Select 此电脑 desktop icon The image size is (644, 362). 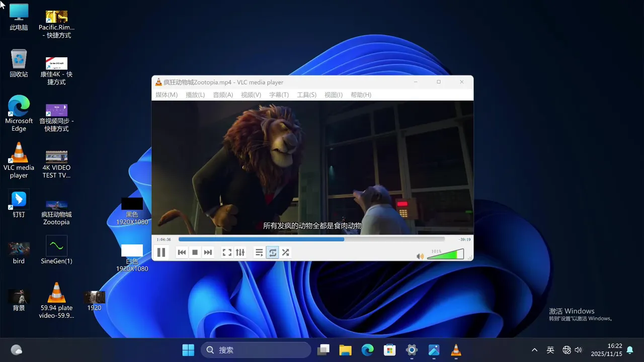tap(19, 17)
